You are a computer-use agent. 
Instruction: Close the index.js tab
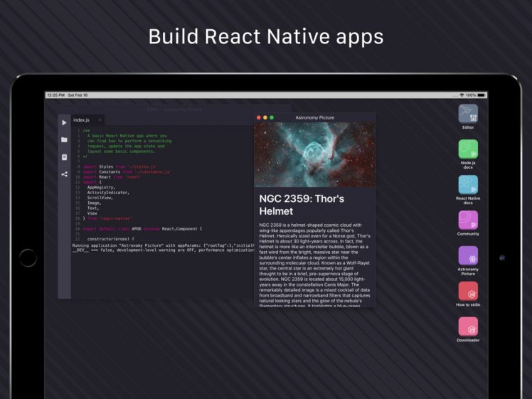coord(100,120)
